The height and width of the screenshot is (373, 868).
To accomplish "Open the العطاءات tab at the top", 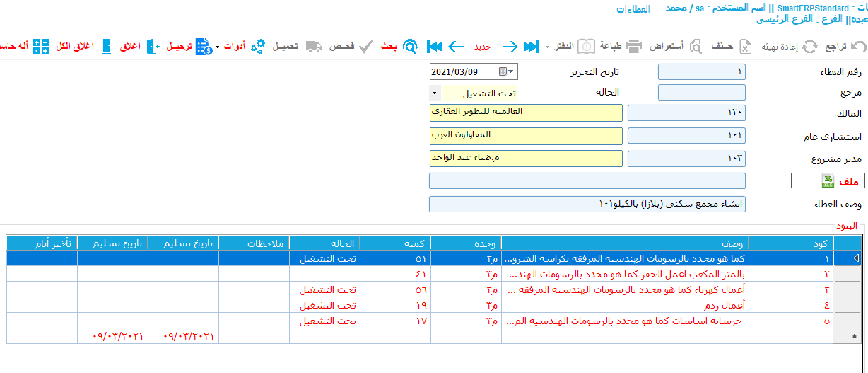I will [633, 10].
